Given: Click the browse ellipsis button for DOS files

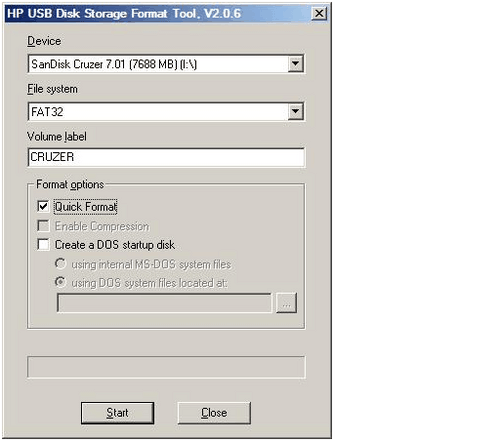Looking at the screenshot, I should coord(286,303).
